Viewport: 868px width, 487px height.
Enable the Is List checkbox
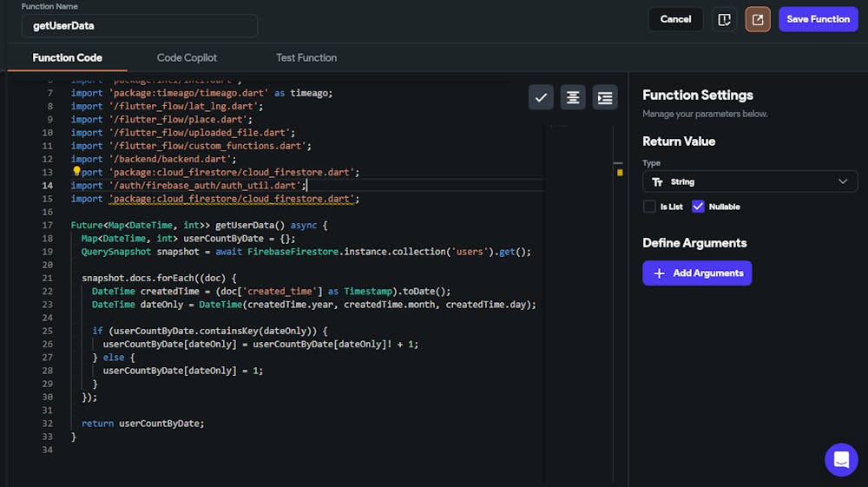pos(649,207)
